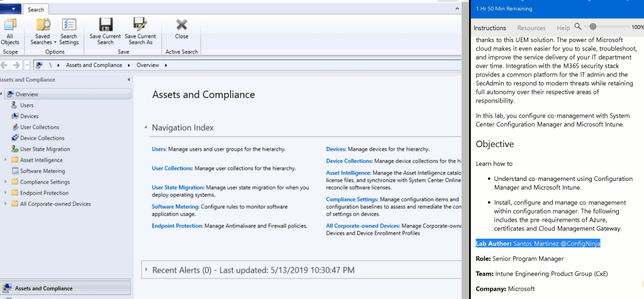Click Save Current Search As

coord(140,31)
